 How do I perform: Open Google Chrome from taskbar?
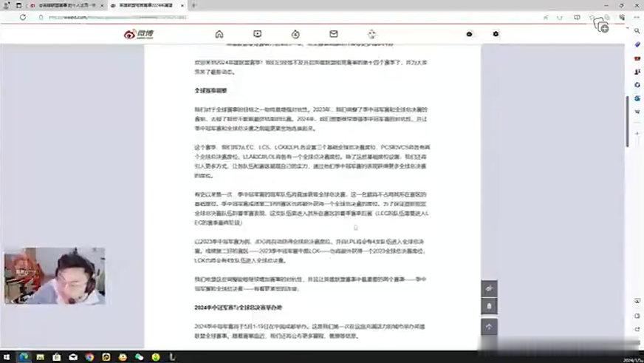[89, 357]
